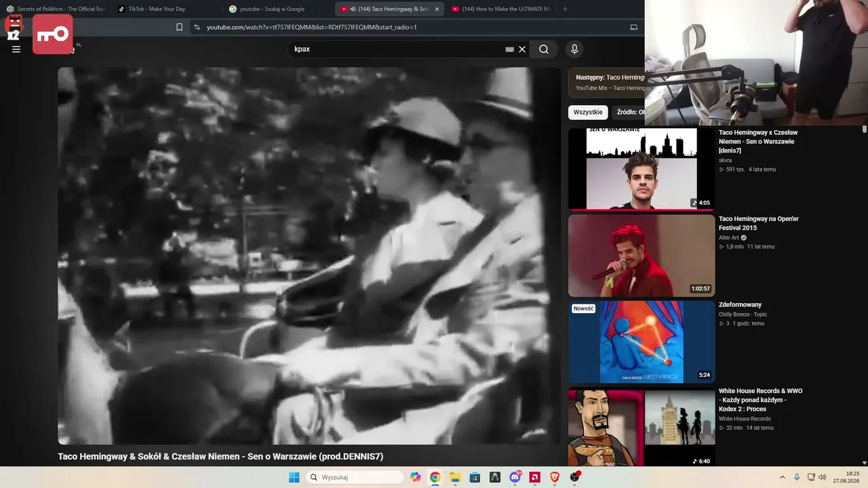Visit the skvra channel

click(725, 160)
